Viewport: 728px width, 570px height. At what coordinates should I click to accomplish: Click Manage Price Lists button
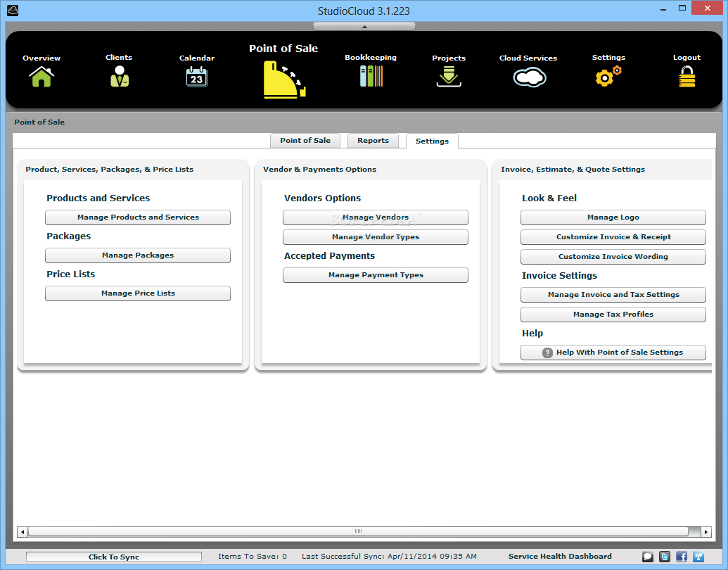coord(138,293)
